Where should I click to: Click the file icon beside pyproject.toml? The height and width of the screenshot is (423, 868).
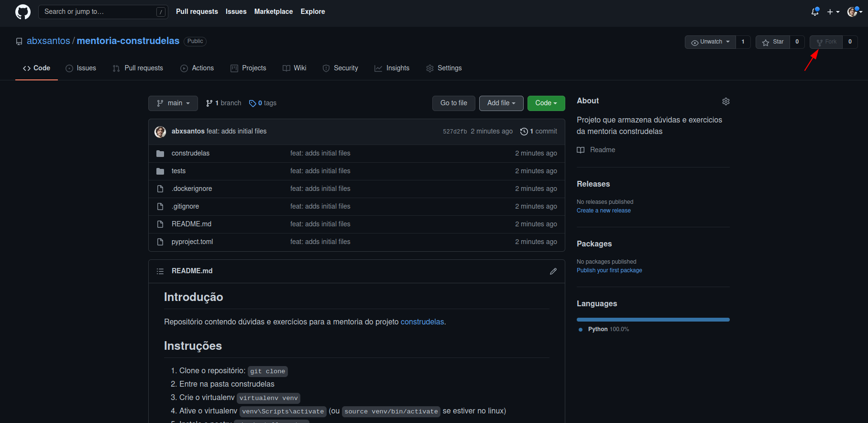(160, 242)
